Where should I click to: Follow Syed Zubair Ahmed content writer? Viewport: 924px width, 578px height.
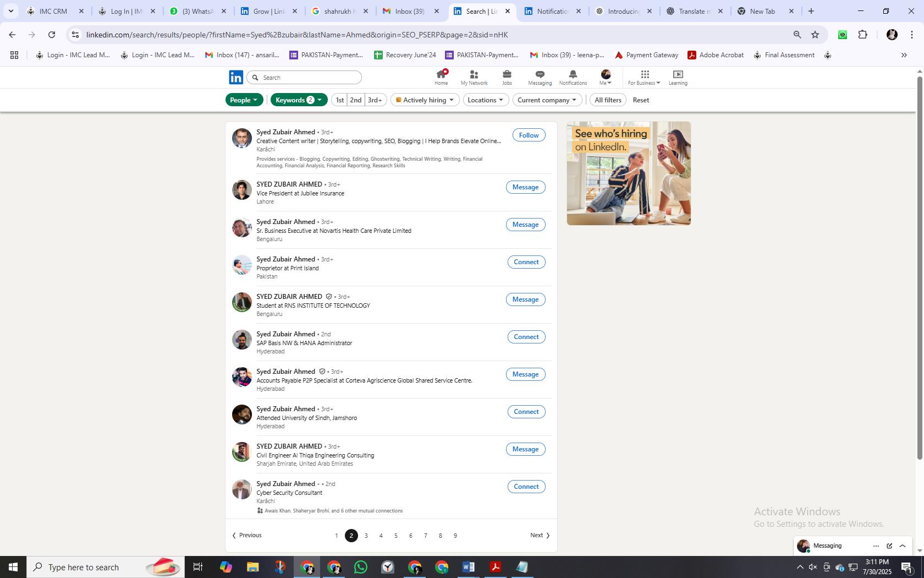529,135
